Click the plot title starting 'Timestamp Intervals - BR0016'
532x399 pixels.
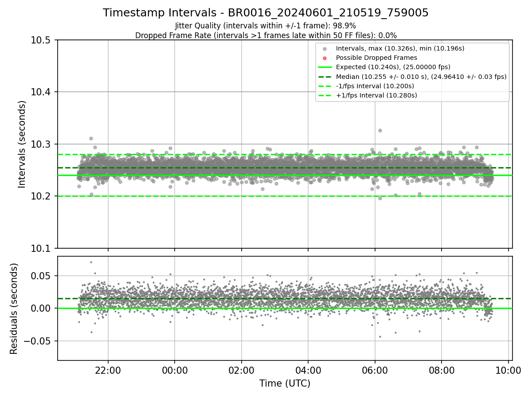coord(266,13)
